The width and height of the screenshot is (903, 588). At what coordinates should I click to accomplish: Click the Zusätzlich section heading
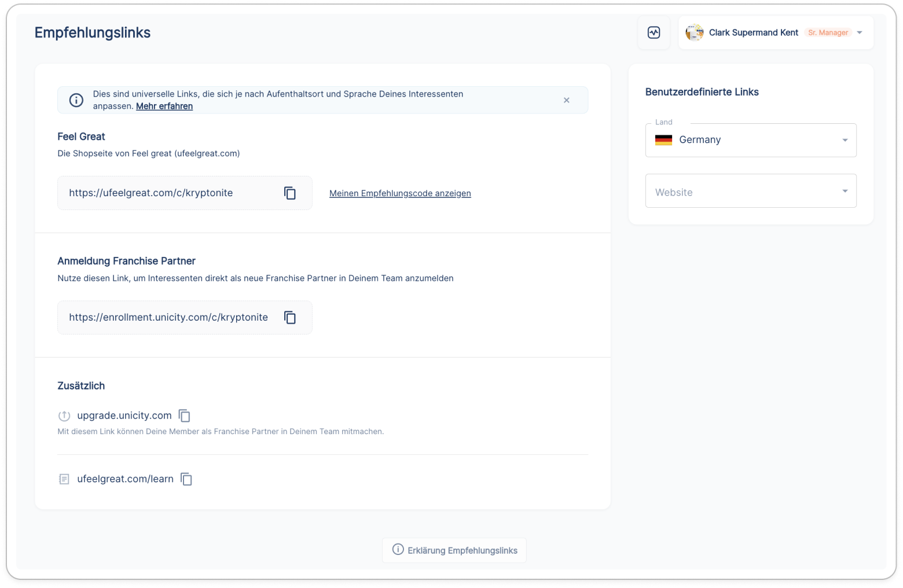pyautogui.click(x=81, y=386)
